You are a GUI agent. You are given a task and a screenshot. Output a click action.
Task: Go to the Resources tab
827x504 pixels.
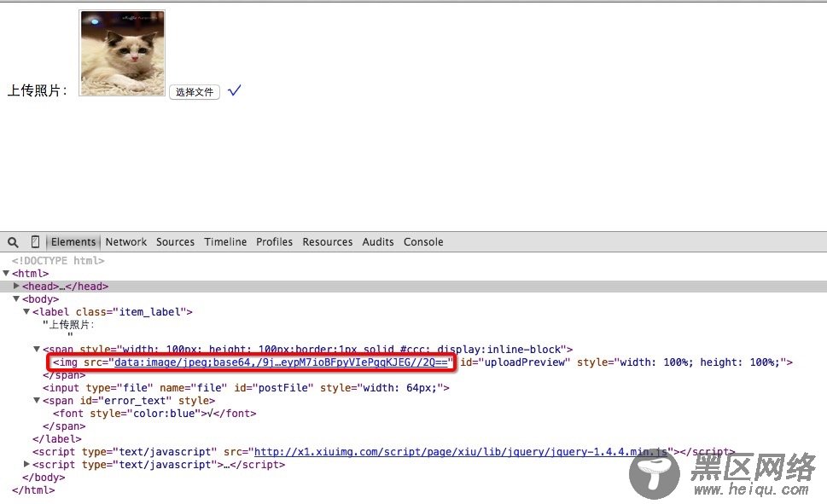[x=328, y=242]
